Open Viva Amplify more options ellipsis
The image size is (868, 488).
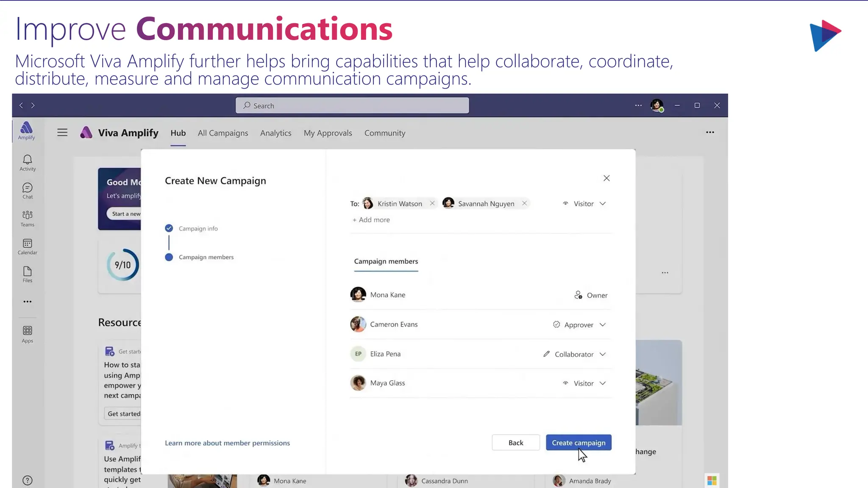click(710, 132)
